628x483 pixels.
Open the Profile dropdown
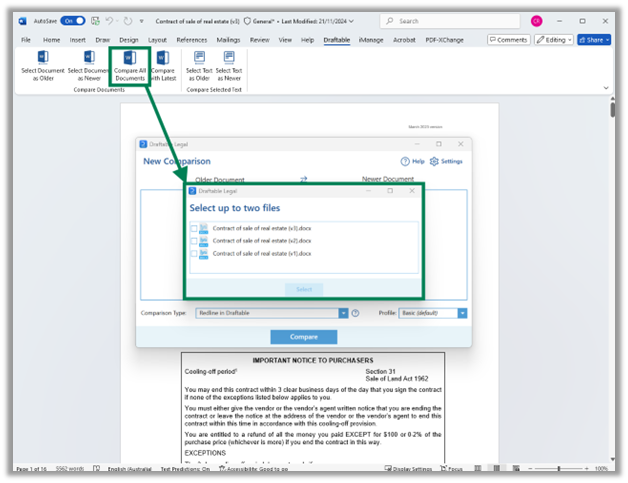[462, 313]
